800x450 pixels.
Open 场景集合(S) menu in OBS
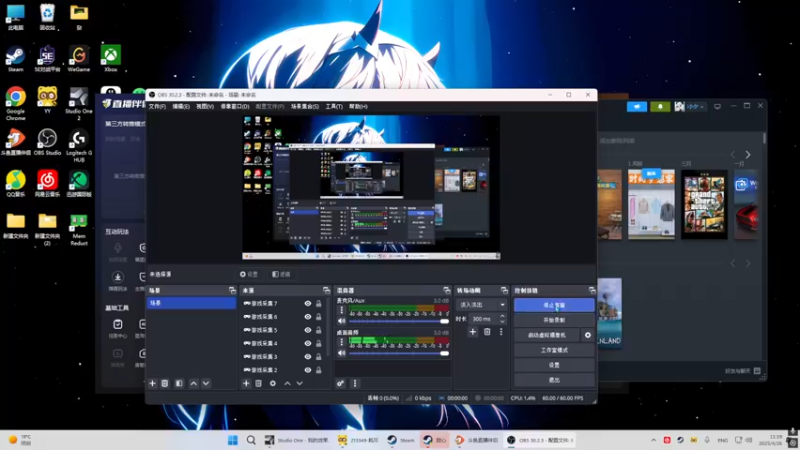click(305, 107)
